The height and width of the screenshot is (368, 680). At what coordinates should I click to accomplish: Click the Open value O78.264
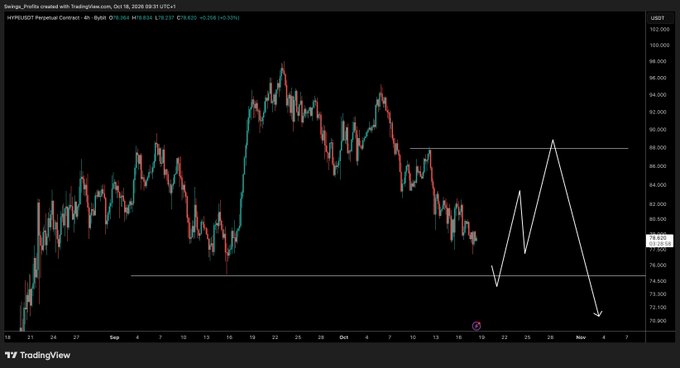pos(120,18)
